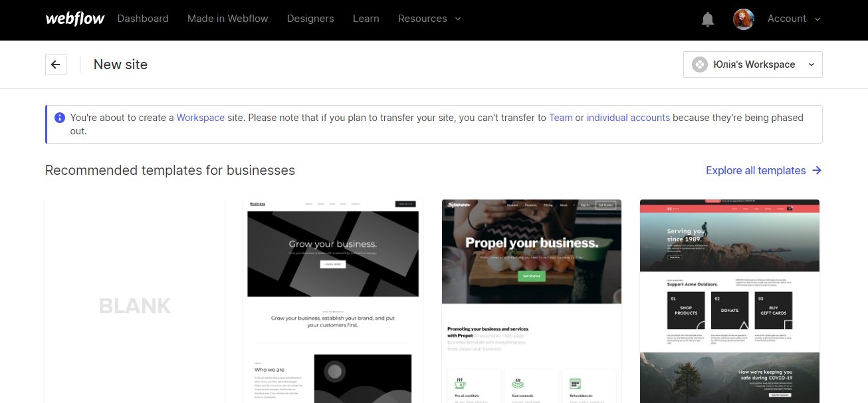Select the Grow your business template
Viewport: 868px width, 403px height.
[333, 301]
